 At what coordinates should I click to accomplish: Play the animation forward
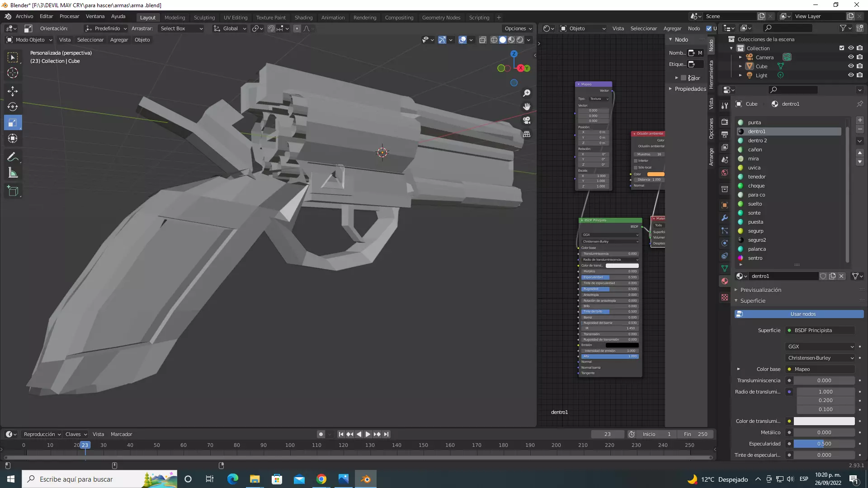pyautogui.click(x=368, y=434)
